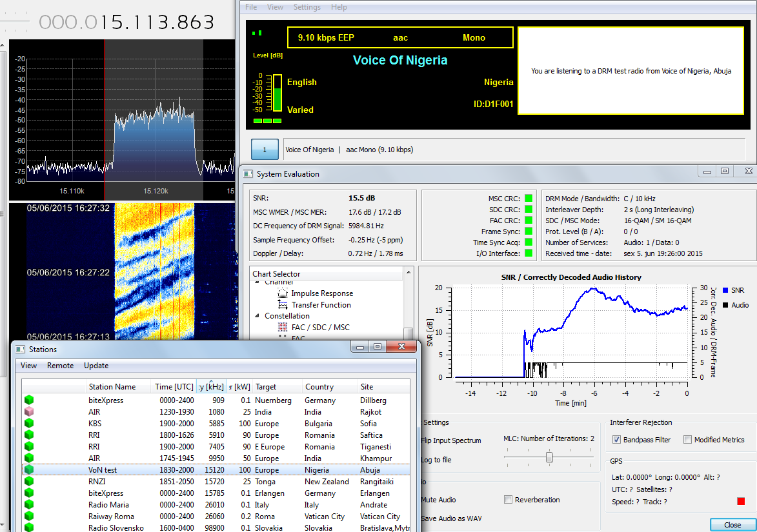
Task: Click the Close button in System Evaluation
Action: coord(732,525)
